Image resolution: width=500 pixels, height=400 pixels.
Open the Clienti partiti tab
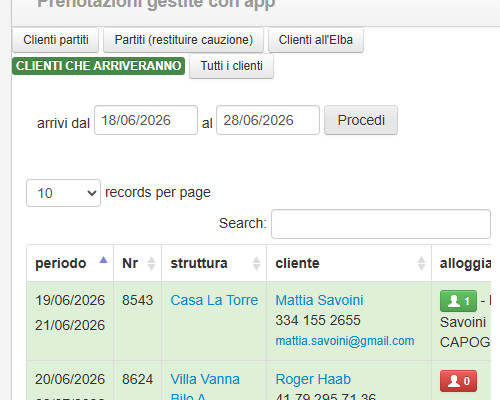(56, 40)
